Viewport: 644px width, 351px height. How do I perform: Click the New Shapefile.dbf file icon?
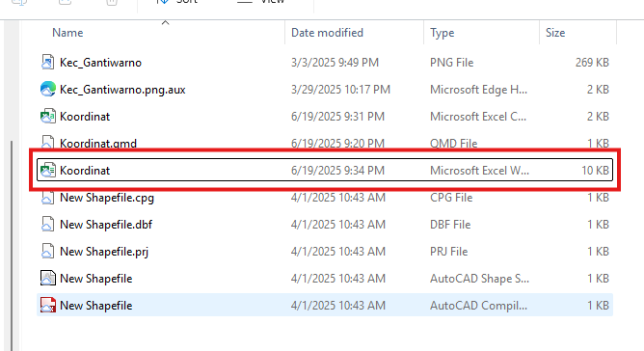point(47,225)
